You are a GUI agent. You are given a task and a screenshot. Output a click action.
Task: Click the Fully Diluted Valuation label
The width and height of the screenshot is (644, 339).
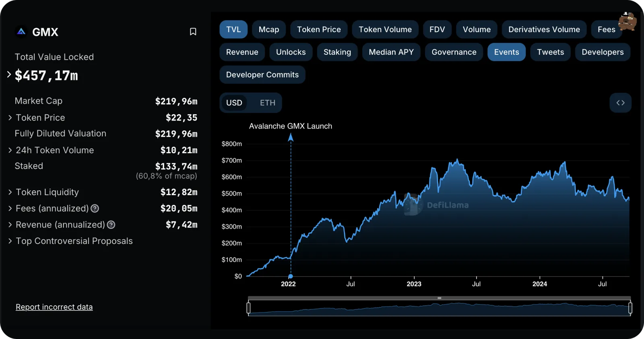pyautogui.click(x=60, y=133)
